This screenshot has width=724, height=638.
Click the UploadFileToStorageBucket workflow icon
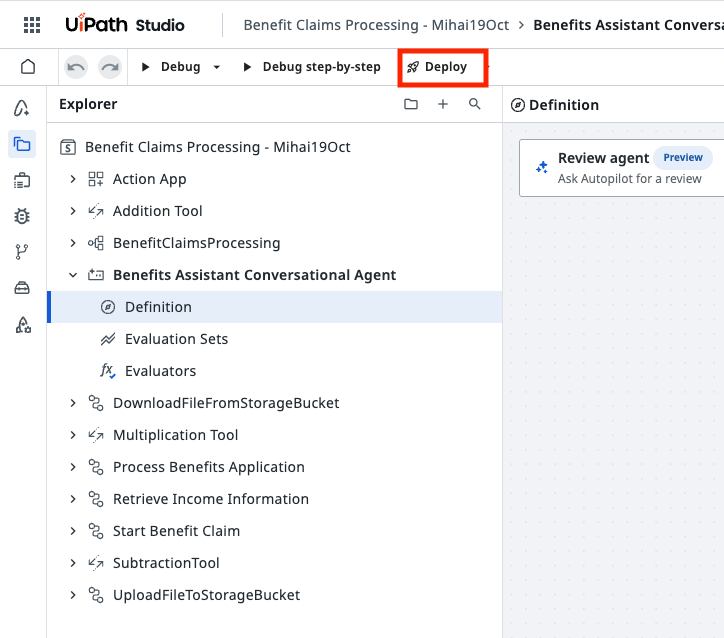[96, 595]
